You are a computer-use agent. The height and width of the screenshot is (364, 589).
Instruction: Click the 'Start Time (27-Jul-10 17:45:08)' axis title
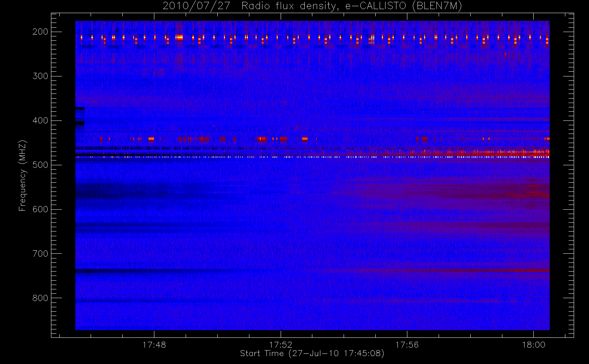(312, 353)
